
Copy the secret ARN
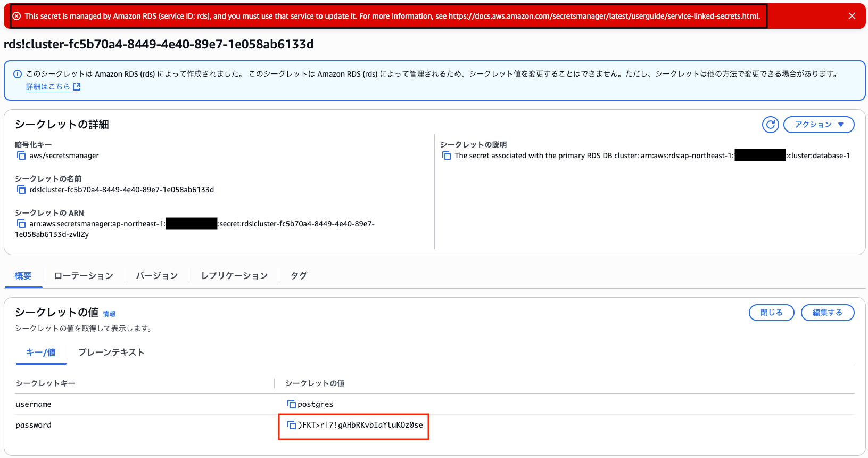coord(21,224)
